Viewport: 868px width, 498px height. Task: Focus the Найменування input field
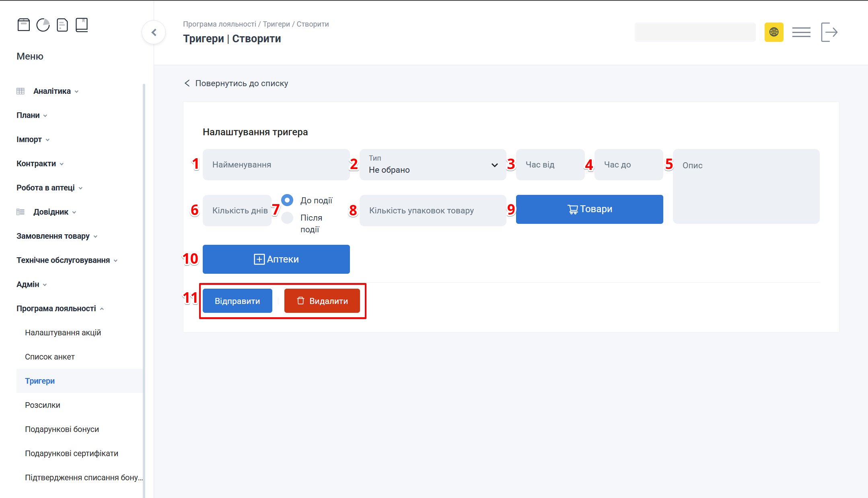pyautogui.click(x=276, y=165)
